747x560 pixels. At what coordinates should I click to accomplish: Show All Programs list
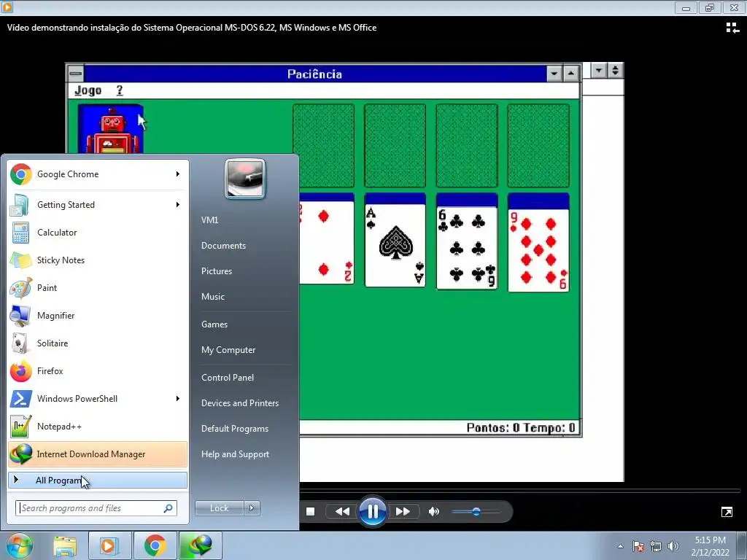click(98, 480)
